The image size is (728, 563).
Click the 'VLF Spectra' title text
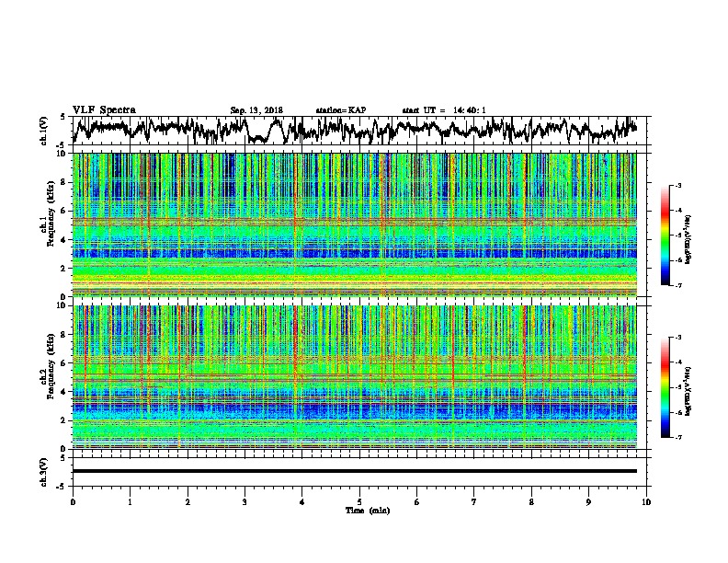[x=104, y=110]
